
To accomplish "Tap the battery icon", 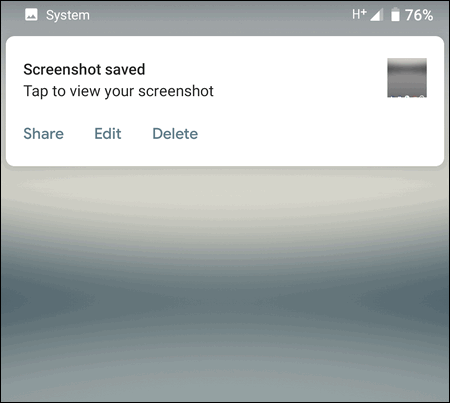I will pos(395,15).
